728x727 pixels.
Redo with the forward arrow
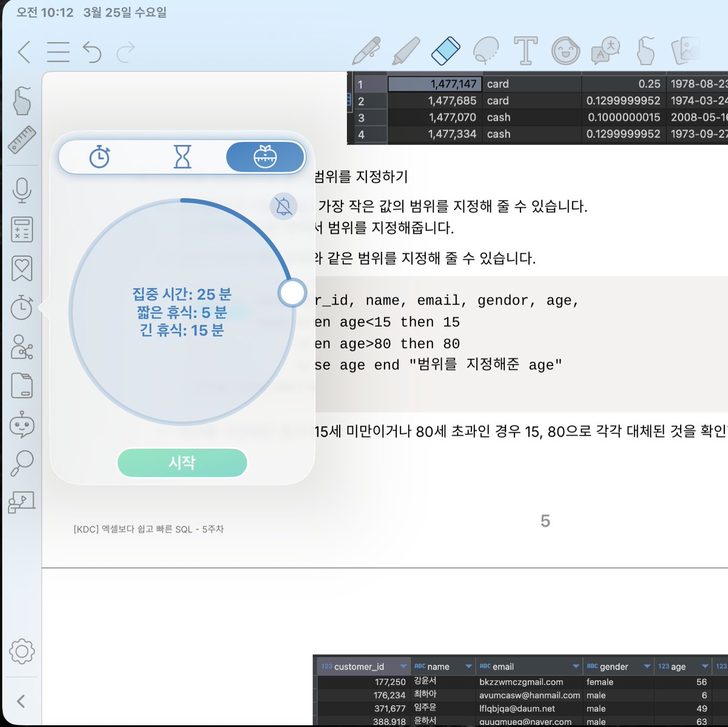point(126,52)
